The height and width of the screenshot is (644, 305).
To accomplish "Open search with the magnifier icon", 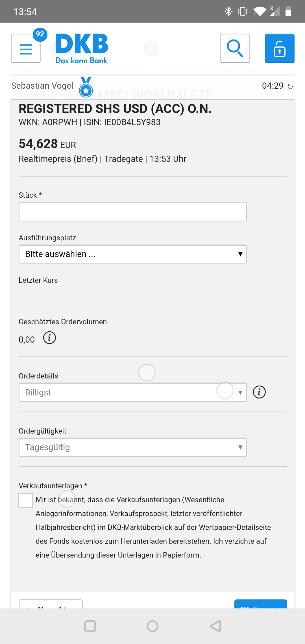I will tap(235, 48).
